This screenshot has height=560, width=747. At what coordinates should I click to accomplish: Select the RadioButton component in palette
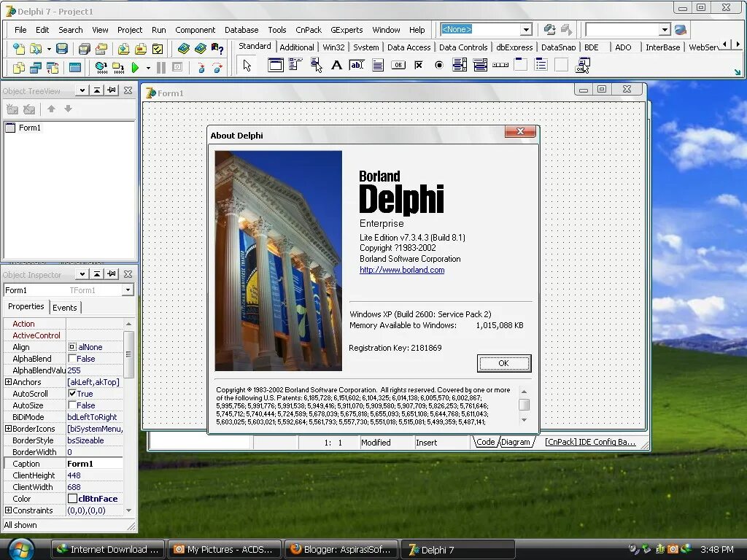coord(438,65)
